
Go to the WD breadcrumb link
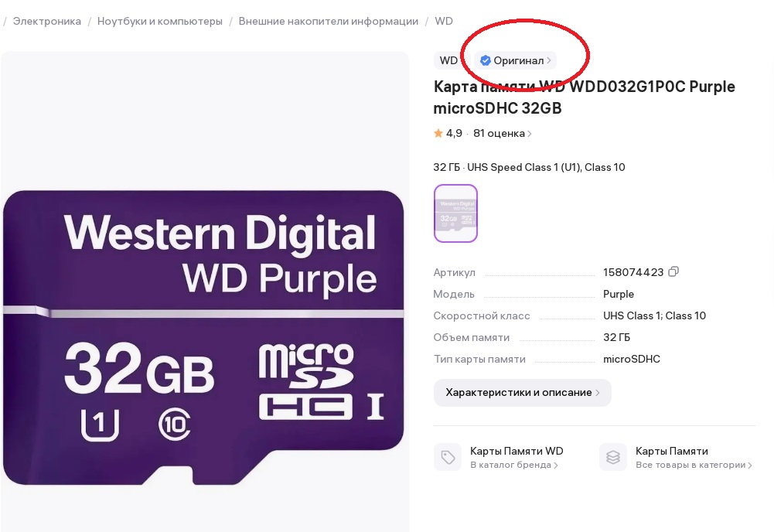[x=443, y=21]
